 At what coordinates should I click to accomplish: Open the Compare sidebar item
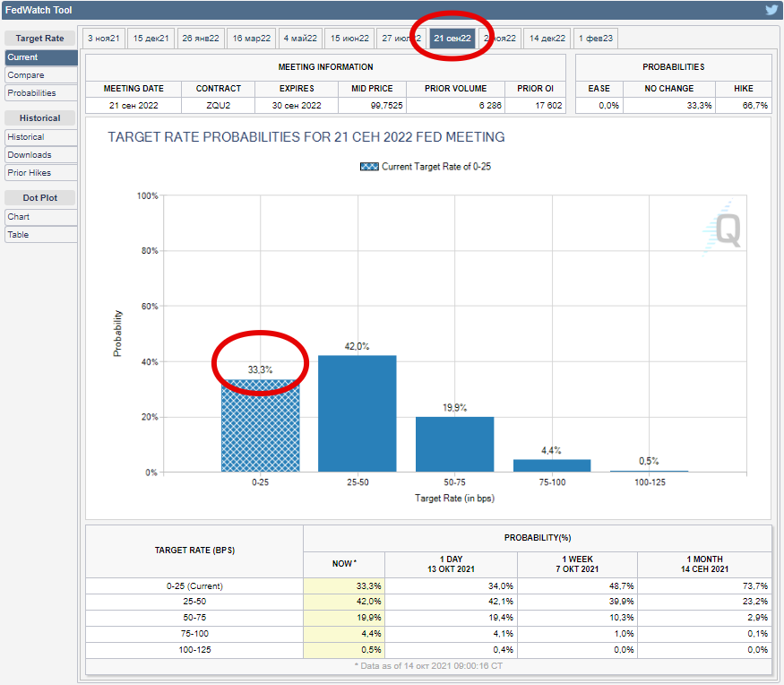pos(41,75)
